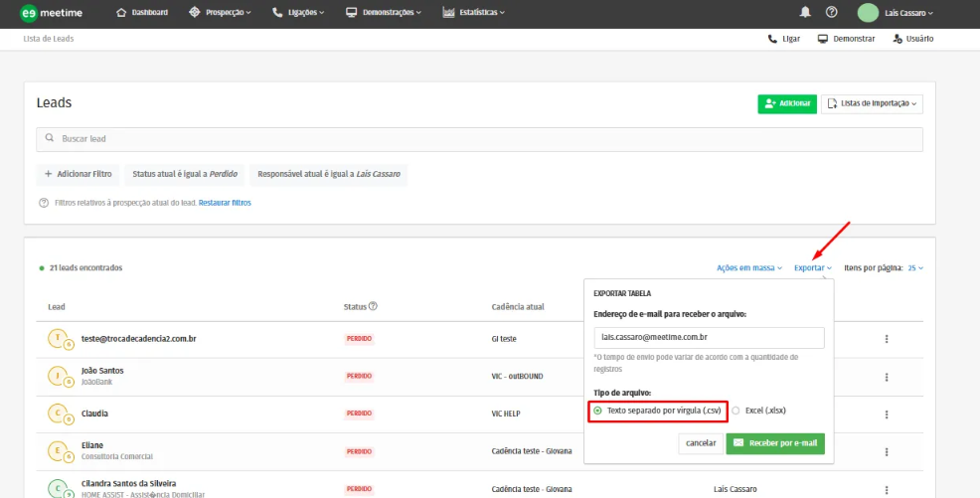Click Receber por e-mail button
Viewport: 980px width, 498px height.
(x=775, y=443)
